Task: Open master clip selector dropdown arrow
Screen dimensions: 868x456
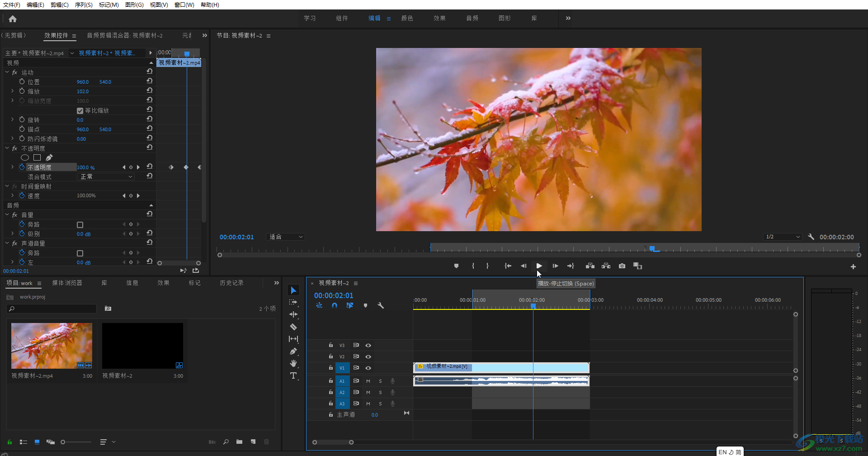Action: 72,53
